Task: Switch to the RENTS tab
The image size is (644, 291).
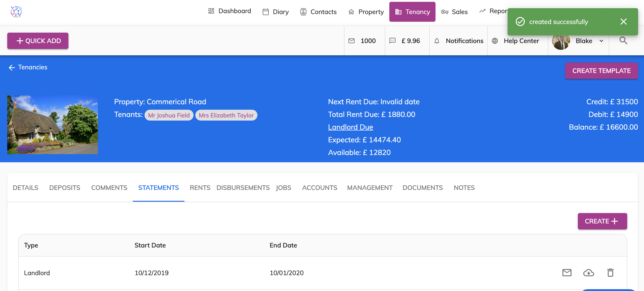Action: click(200, 187)
